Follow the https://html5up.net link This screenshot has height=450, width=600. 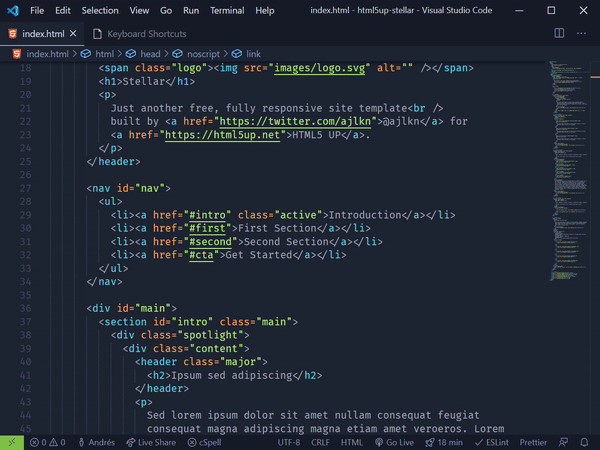(222, 135)
